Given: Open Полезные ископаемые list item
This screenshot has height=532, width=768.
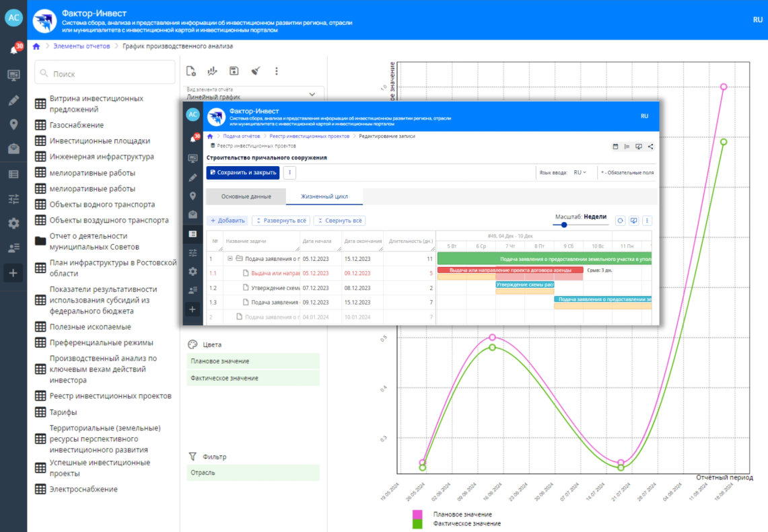Looking at the screenshot, I should coord(90,327).
